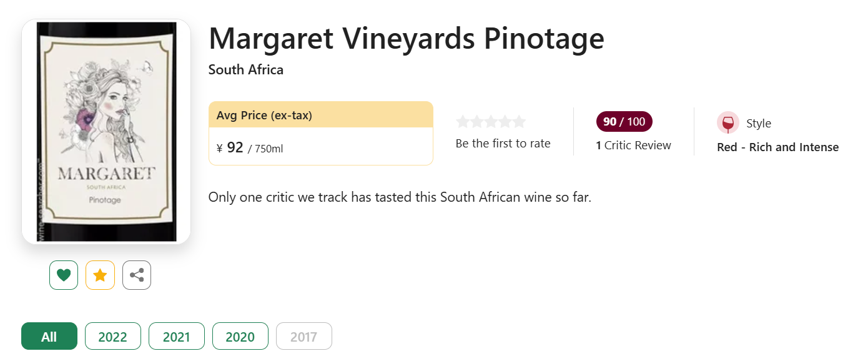Click the South Africa region link

(x=246, y=70)
